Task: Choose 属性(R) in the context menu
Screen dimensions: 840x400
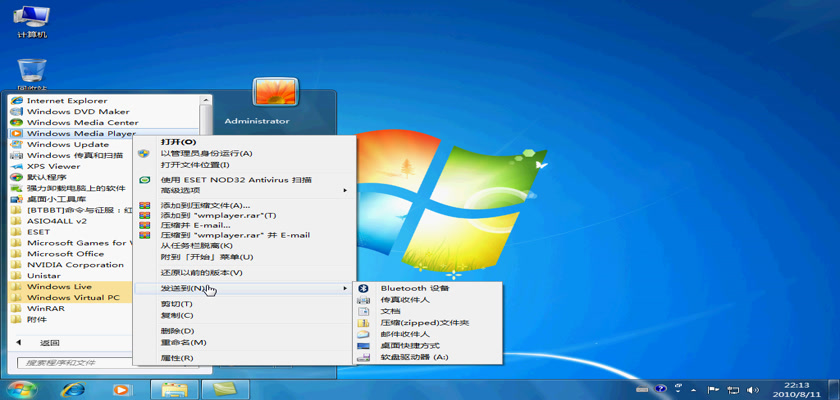Action: [177, 357]
